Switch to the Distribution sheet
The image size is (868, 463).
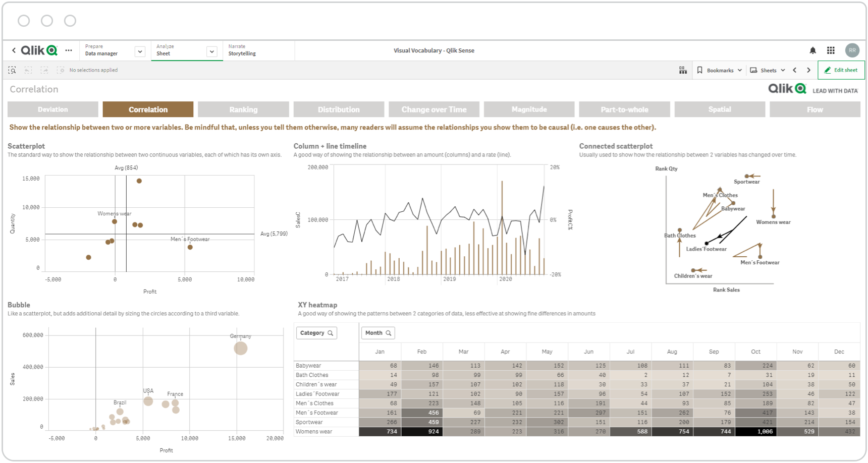pos(339,109)
